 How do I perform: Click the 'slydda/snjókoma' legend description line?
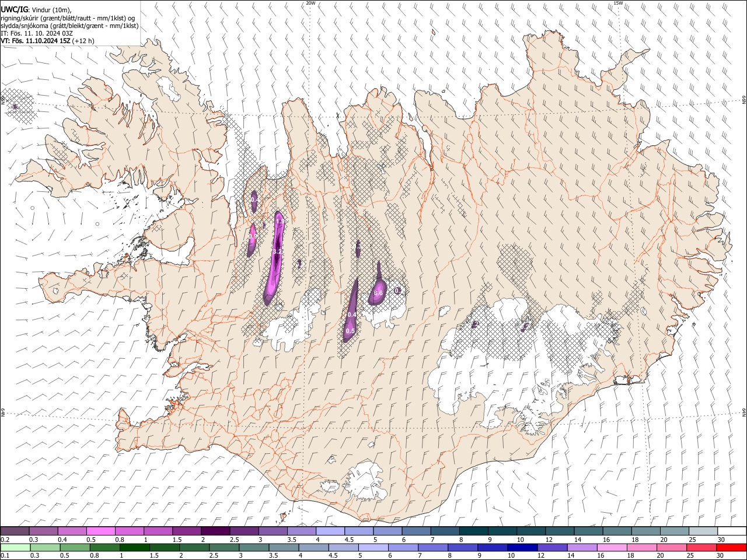click(x=69, y=26)
